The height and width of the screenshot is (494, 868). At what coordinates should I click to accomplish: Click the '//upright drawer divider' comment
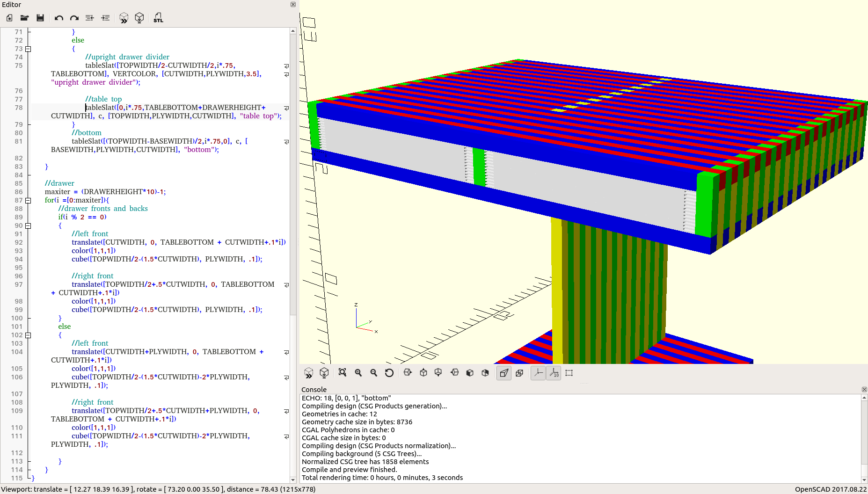(127, 57)
